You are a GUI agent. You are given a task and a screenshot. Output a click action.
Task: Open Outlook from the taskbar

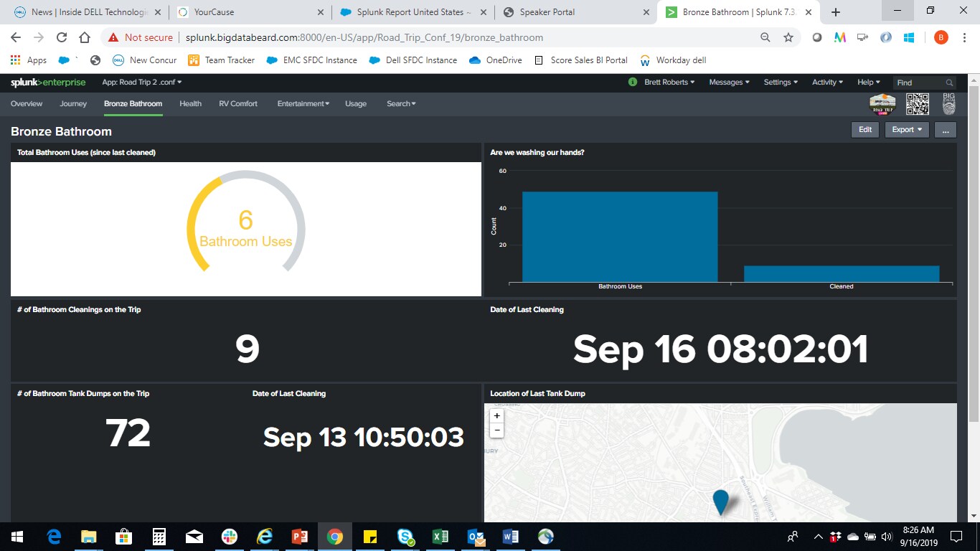(x=476, y=537)
